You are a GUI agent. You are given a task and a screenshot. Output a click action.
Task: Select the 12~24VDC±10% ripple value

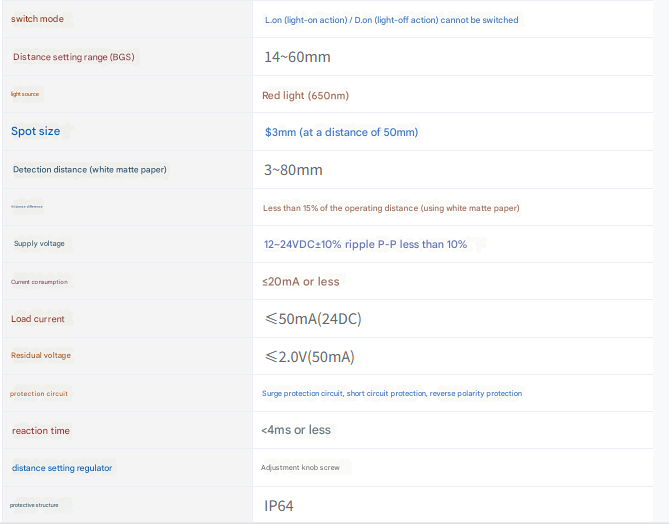click(365, 244)
